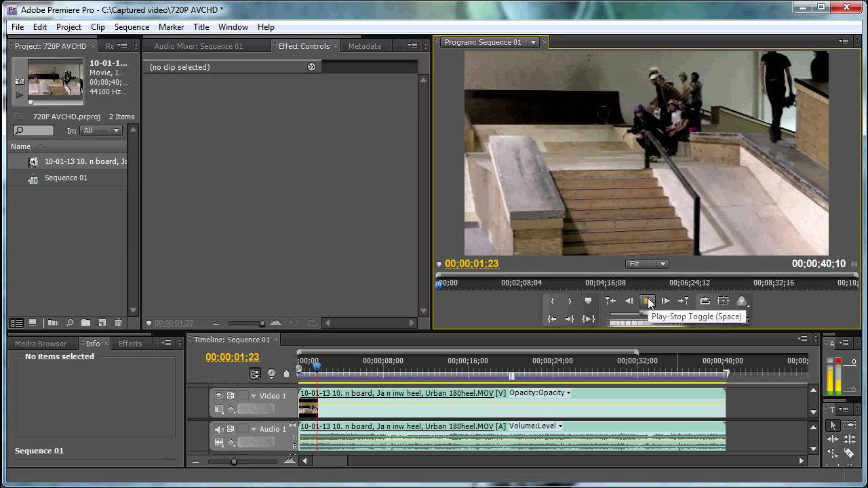Toggle Audio 1 track output speaker
Image resolution: width=868 pixels, height=488 pixels.
(x=219, y=429)
